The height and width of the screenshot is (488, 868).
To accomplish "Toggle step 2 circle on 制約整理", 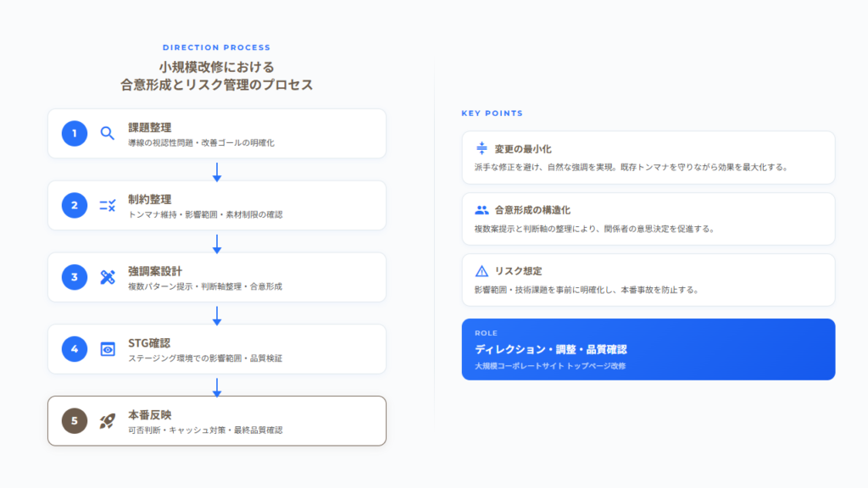I will (74, 205).
